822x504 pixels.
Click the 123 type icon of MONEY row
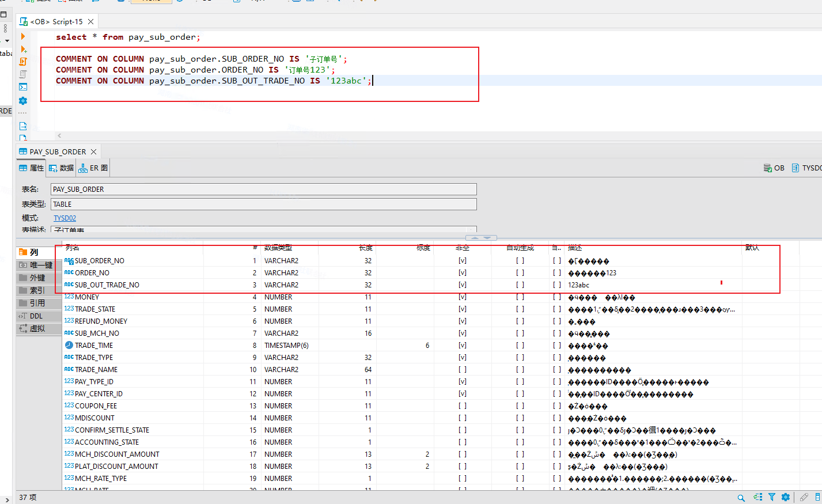tap(69, 297)
